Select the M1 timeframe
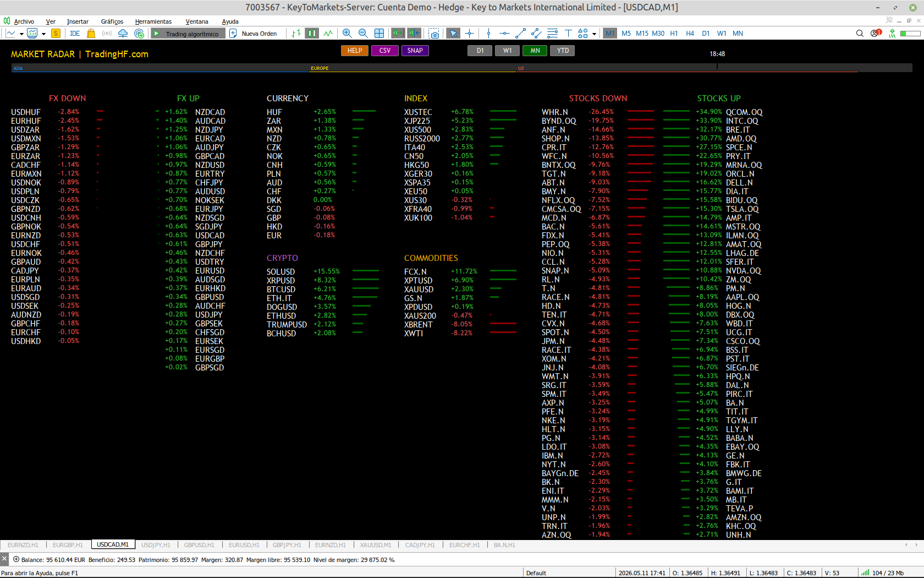The width and height of the screenshot is (924, 578). [x=610, y=34]
